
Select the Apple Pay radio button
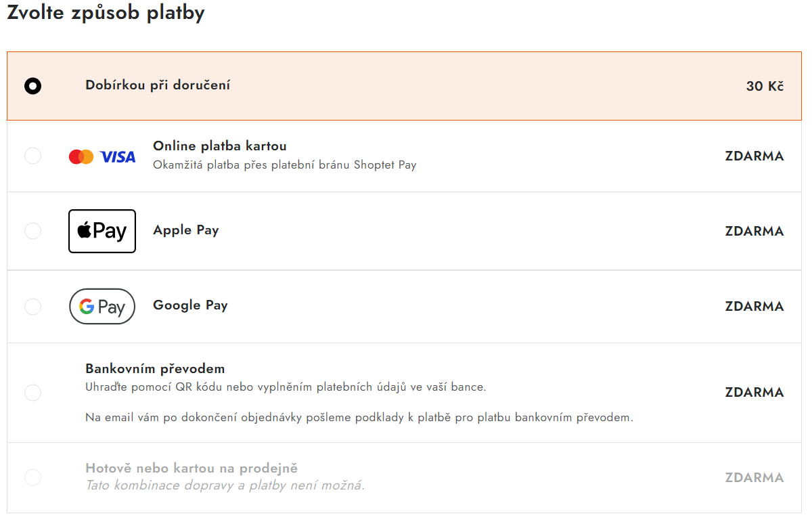click(32, 231)
